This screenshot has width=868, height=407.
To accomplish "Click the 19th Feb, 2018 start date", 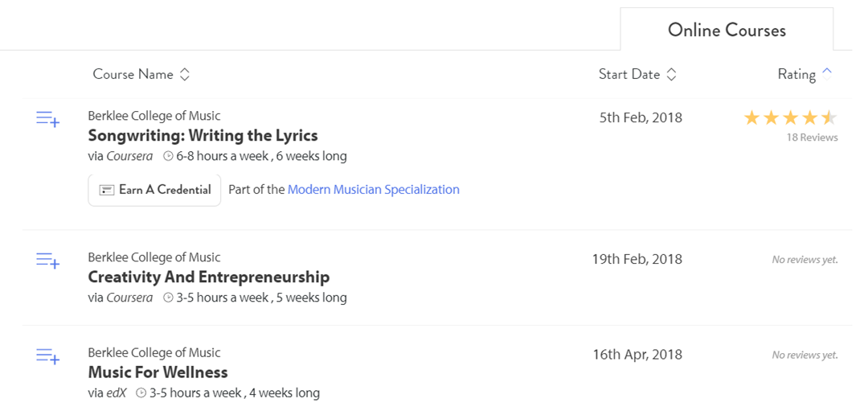I will pos(637,259).
